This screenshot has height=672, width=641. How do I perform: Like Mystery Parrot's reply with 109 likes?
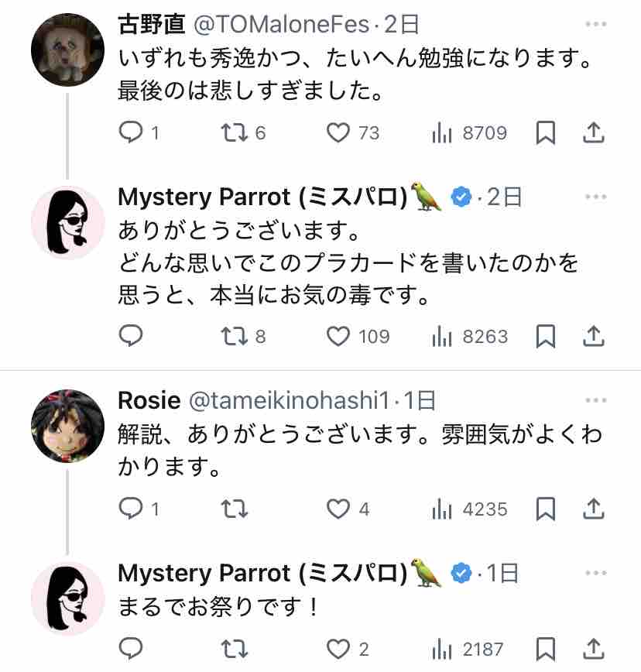click(338, 336)
